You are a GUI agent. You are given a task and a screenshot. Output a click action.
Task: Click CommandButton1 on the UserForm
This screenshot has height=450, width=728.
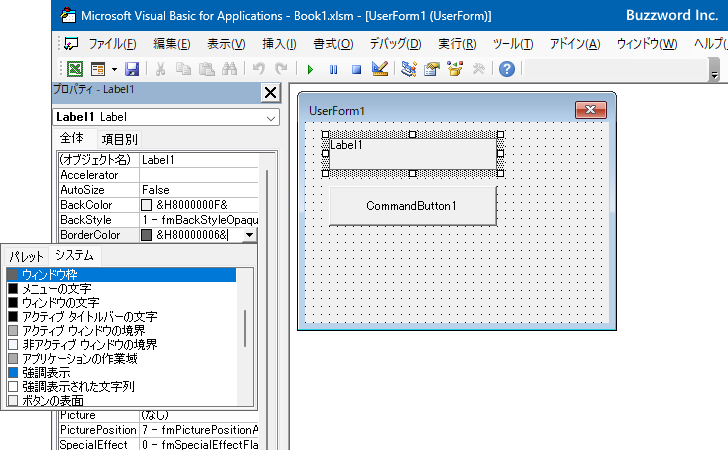(x=413, y=206)
